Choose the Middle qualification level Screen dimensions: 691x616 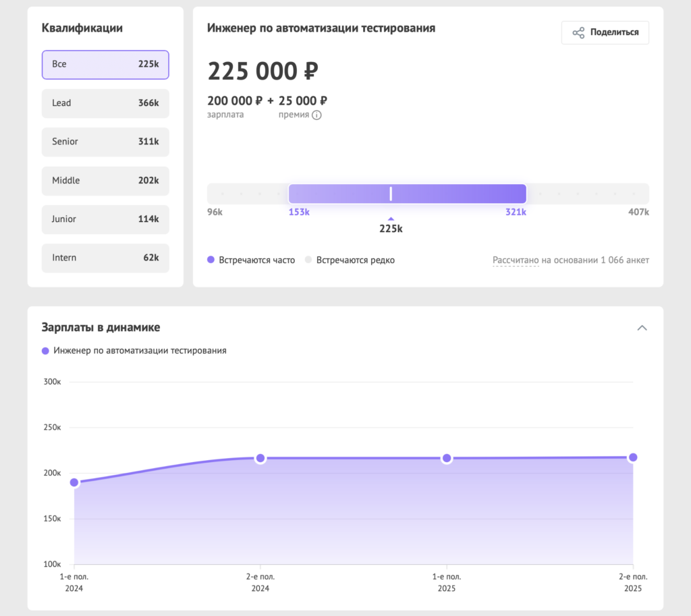pos(105,181)
